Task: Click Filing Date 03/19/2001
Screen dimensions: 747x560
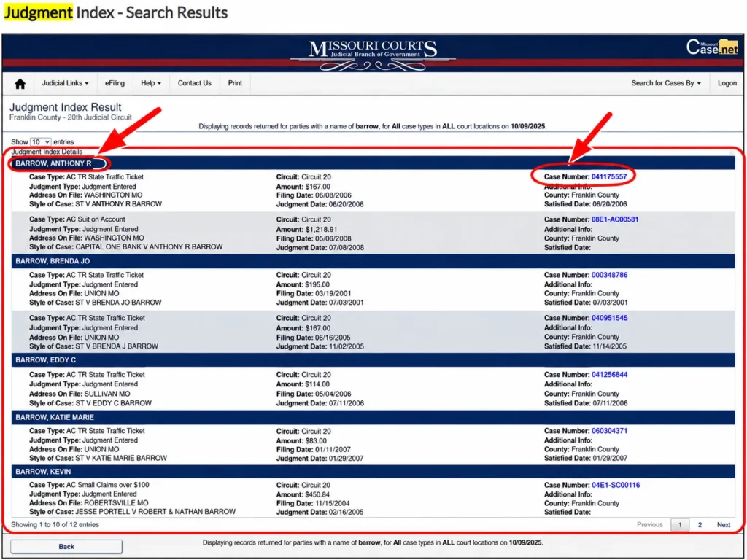Action: pyautogui.click(x=314, y=294)
